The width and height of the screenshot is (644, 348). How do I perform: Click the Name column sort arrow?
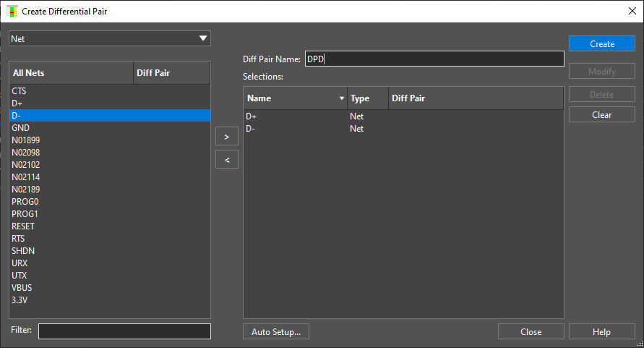pos(341,98)
